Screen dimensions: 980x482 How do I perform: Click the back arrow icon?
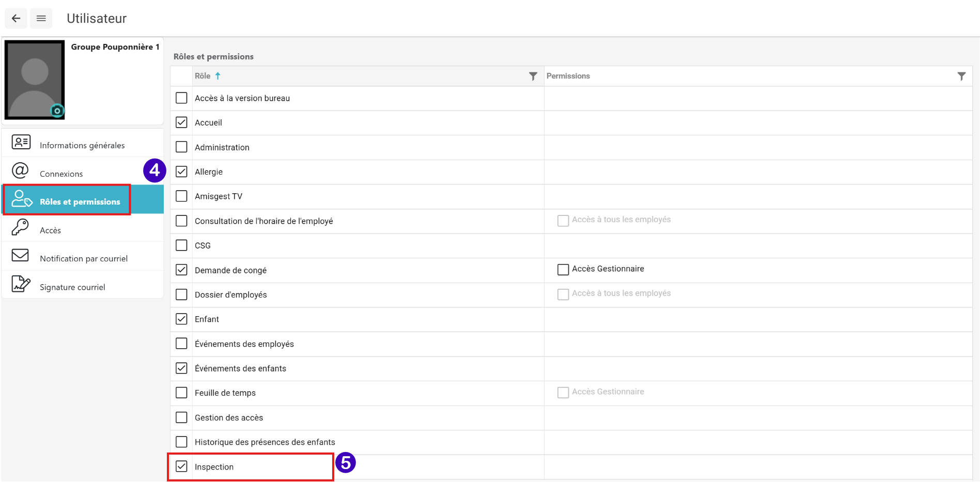coord(16,19)
